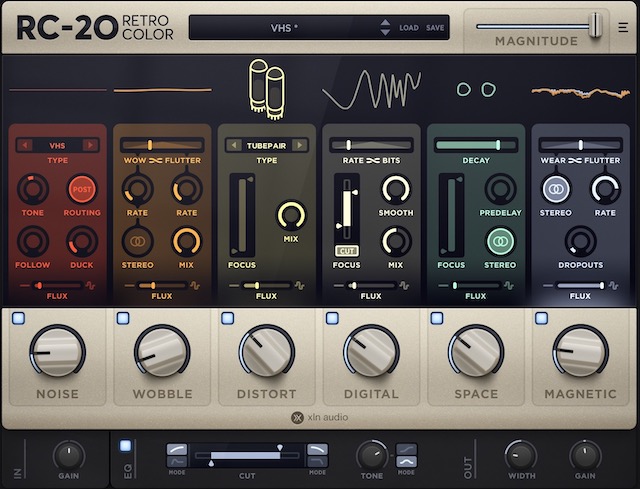The width and height of the screenshot is (640, 489).
Task: Select next noise type with right arrow
Action: [91, 145]
